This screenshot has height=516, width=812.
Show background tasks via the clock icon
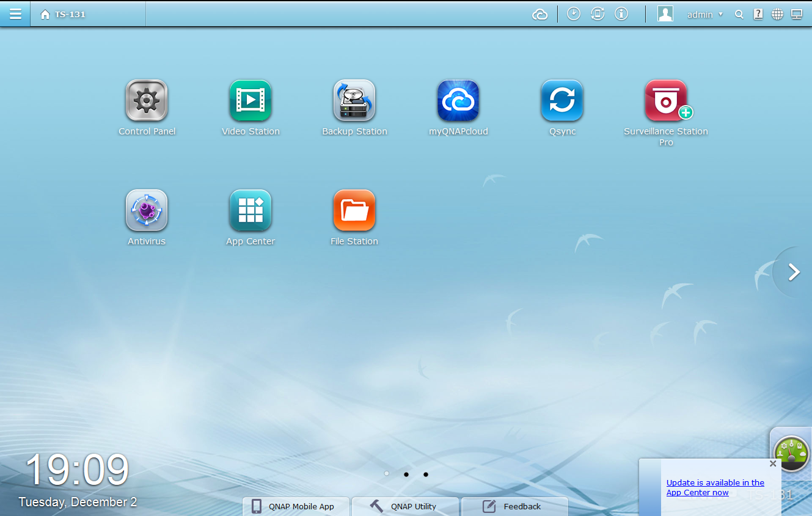(x=573, y=14)
